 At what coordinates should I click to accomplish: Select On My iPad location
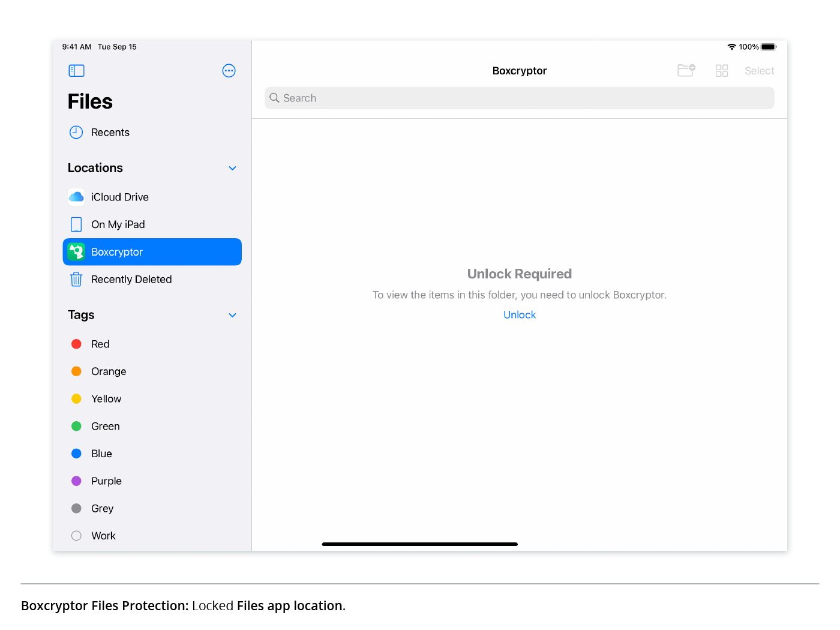coord(152,224)
